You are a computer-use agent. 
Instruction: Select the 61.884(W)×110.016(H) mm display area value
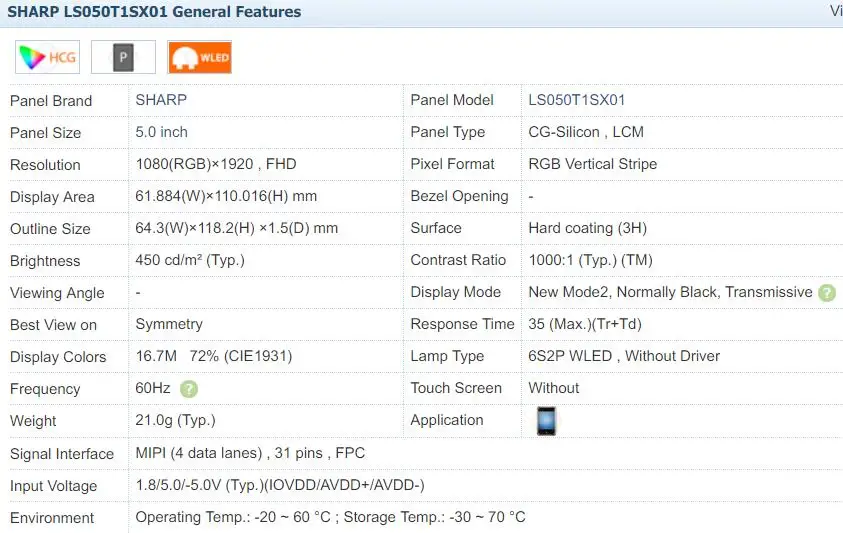tap(226, 196)
